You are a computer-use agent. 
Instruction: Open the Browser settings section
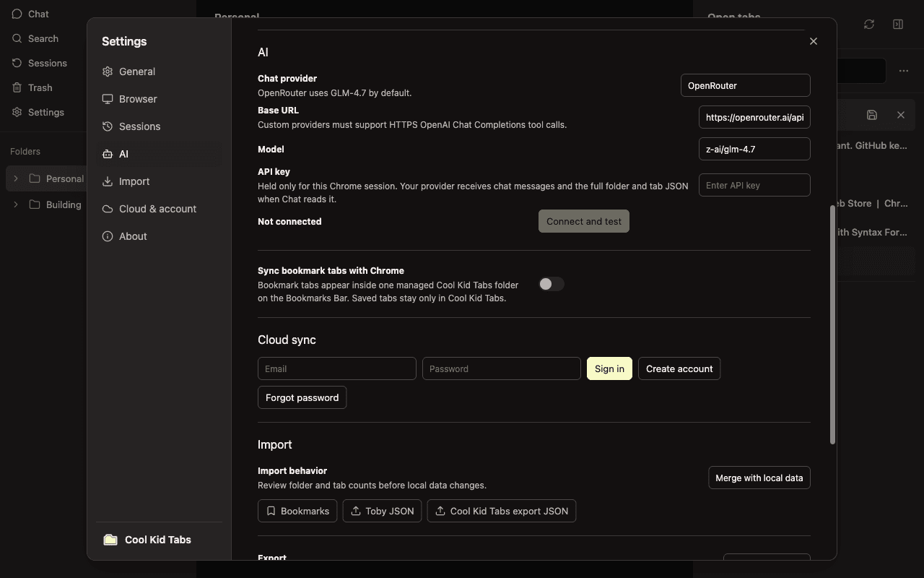pyautogui.click(x=158, y=99)
